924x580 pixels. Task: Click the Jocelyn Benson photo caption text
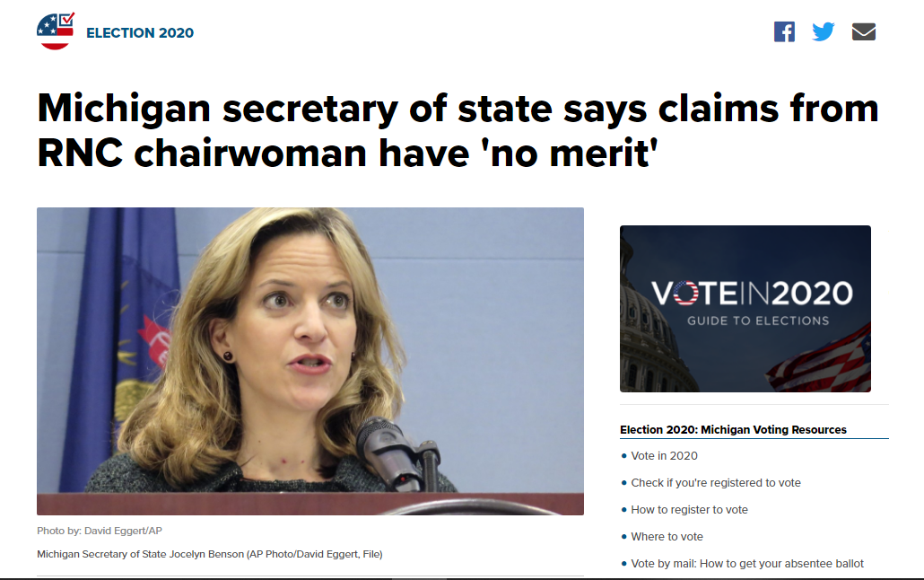click(209, 554)
